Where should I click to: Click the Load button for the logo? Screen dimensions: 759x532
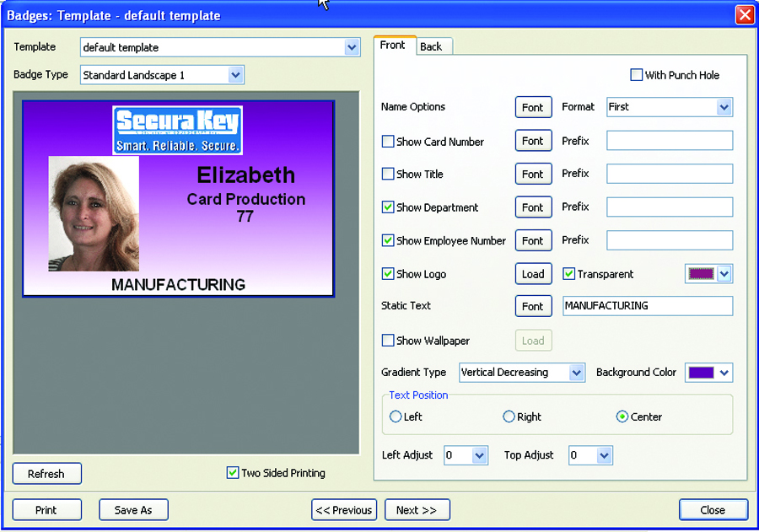pos(533,274)
